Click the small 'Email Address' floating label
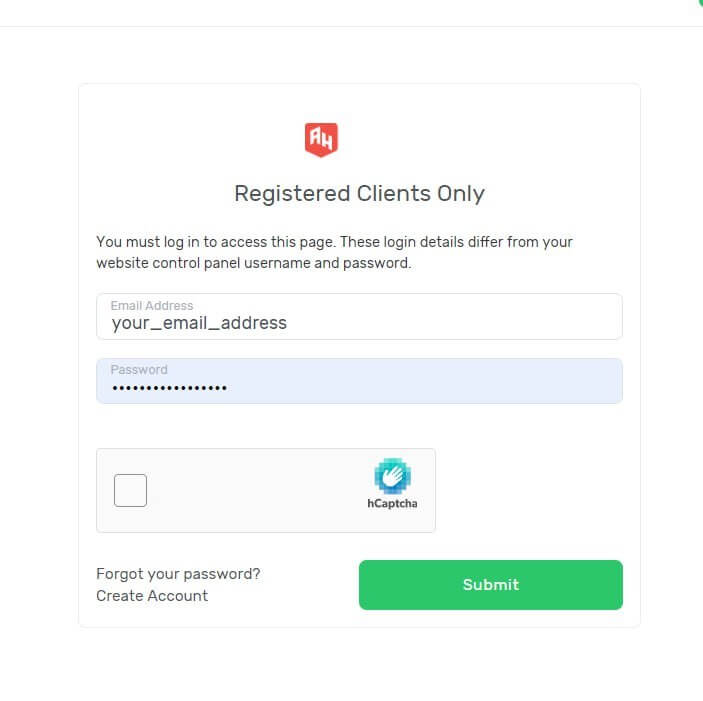This screenshot has height=701, width=703. pyautogui.click(x=152, y=306)
